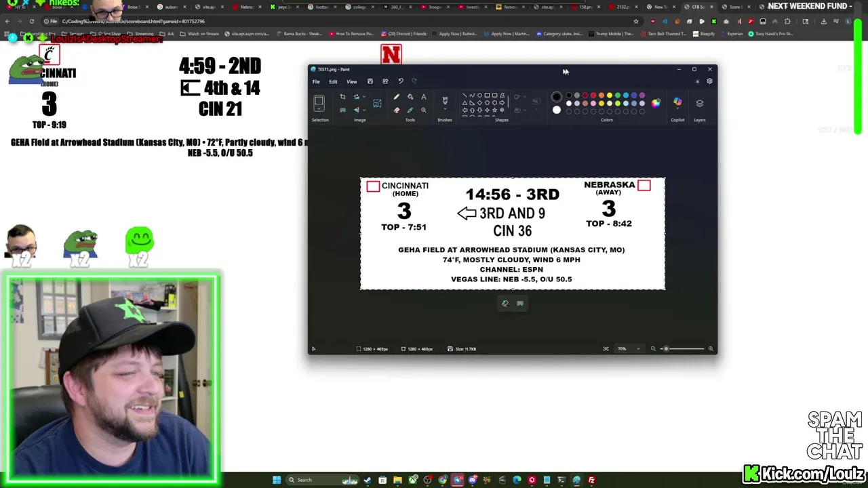The width and height of the screenshot is (868, 488).
Task: Open the View menu in Paint
Action: 351,81
